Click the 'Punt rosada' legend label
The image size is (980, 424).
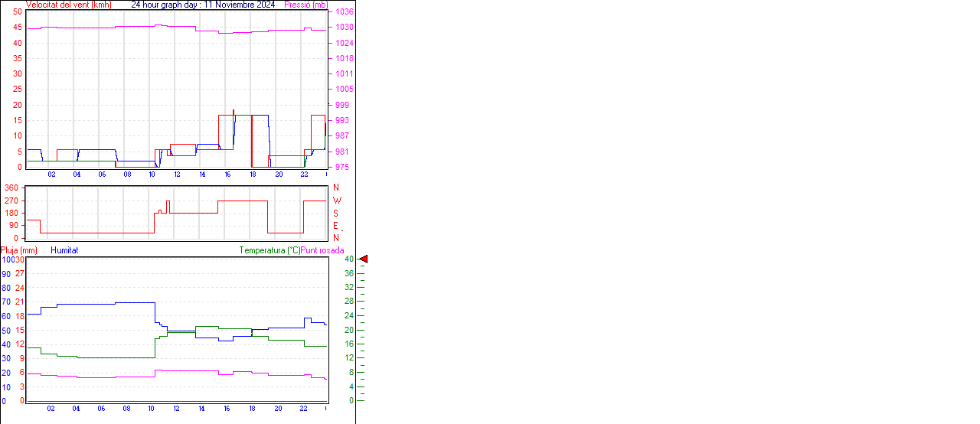322,250
